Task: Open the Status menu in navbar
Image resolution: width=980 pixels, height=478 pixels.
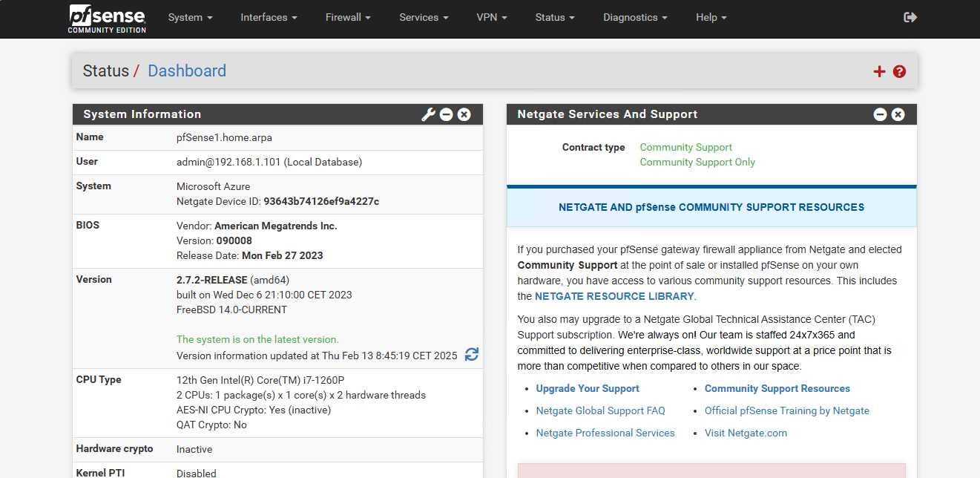Action: tap(555, 17)
